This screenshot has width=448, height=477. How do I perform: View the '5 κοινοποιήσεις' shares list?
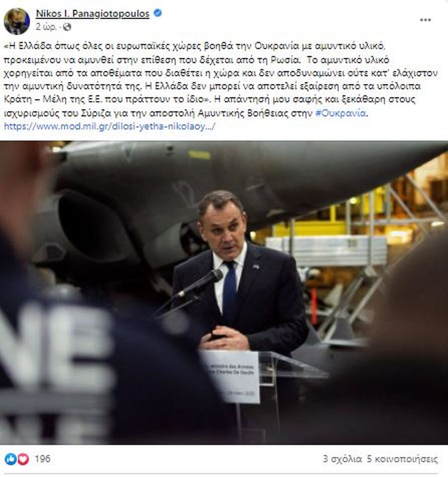(x=402, y=459)
